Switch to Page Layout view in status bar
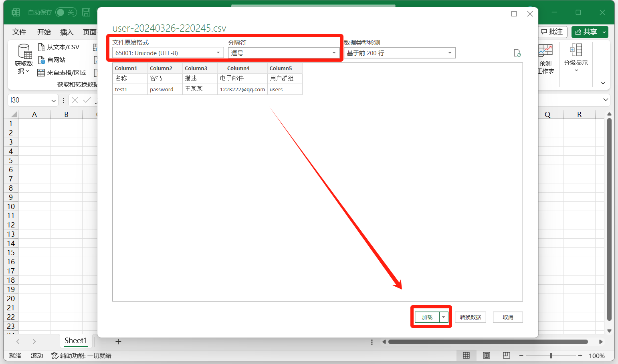 coord(486,356)
